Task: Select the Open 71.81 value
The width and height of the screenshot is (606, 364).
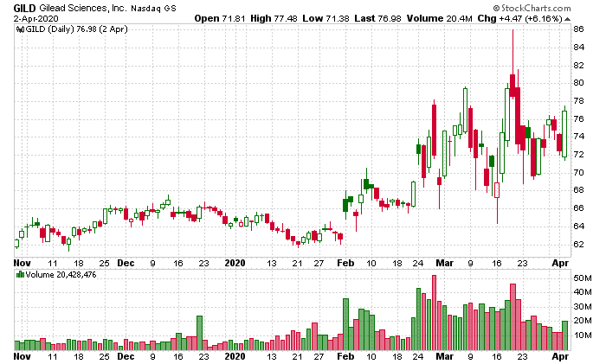Action: tap(219, 18)
